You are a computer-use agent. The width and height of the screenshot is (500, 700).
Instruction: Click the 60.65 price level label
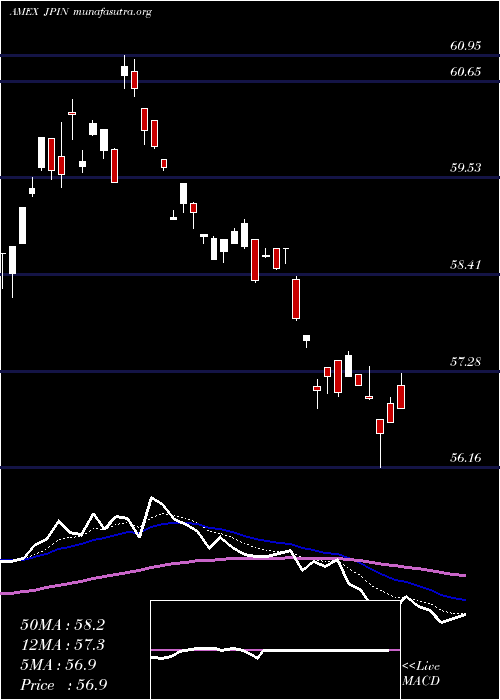pos(466,71)
